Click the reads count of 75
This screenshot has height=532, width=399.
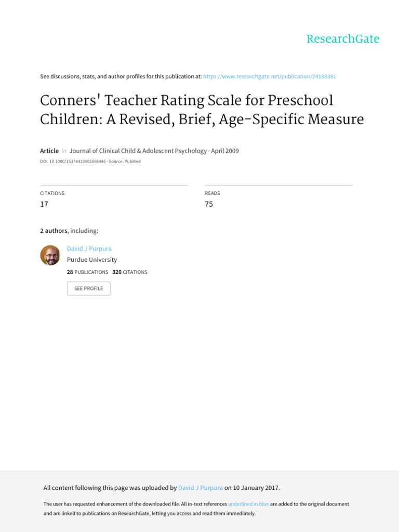209,204
